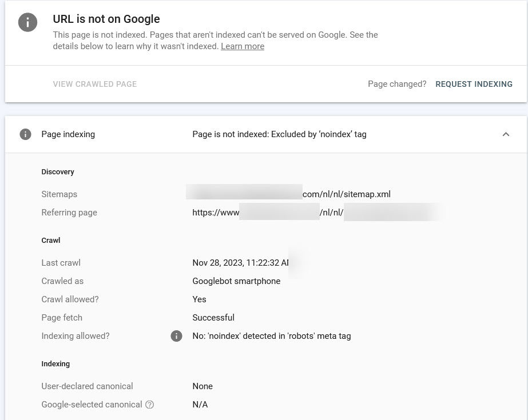Click the 'Google-selected canonical' row label
The width and height of the screenshot is (528, 420).
(x=92, y=405)
